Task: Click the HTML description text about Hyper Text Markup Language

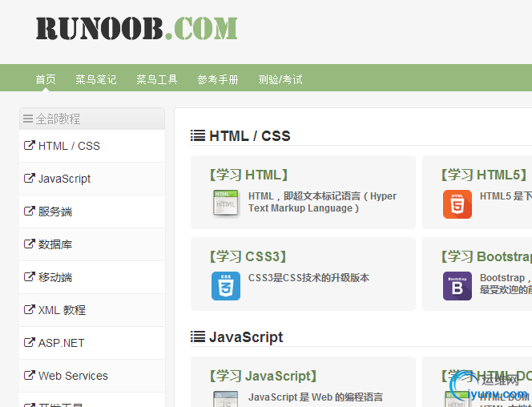Action: coord(322,202)
